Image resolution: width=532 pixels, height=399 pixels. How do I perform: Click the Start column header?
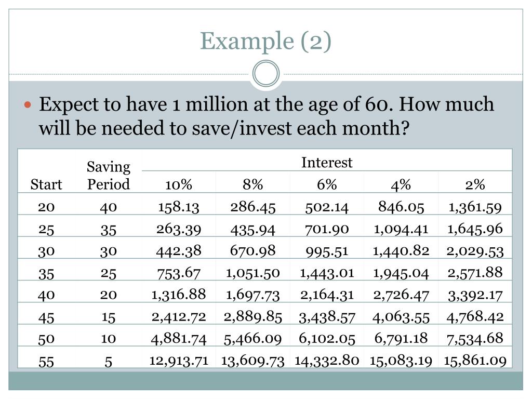coord(46,185)
